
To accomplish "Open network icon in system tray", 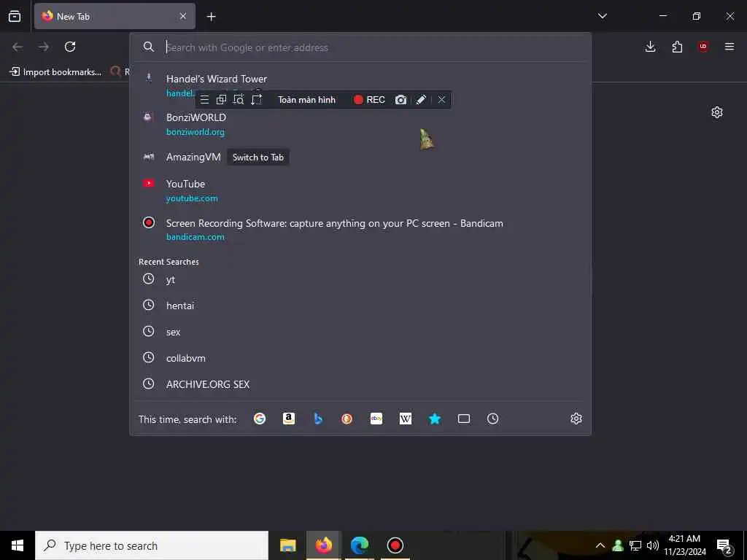I will (635, 545).
